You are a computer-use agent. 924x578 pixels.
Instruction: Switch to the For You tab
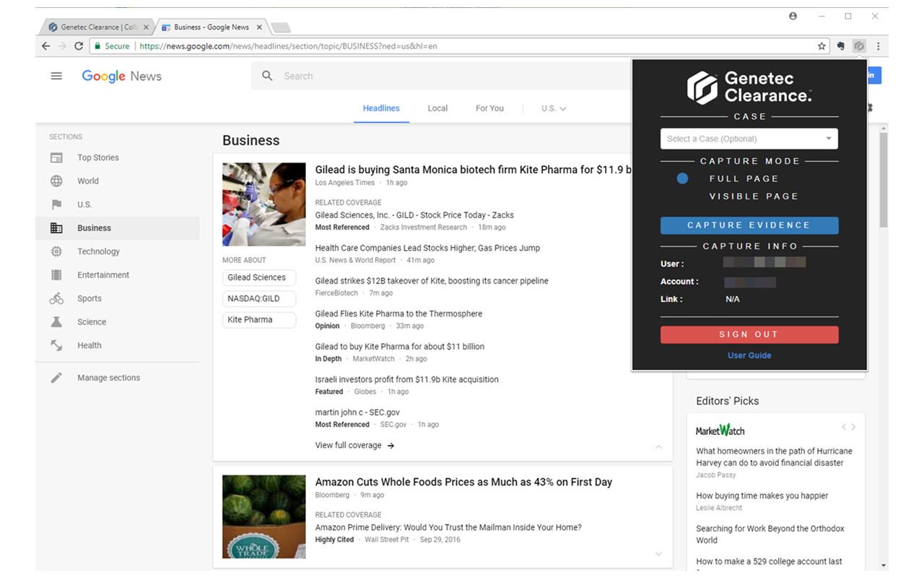click(x=489, y=108)
